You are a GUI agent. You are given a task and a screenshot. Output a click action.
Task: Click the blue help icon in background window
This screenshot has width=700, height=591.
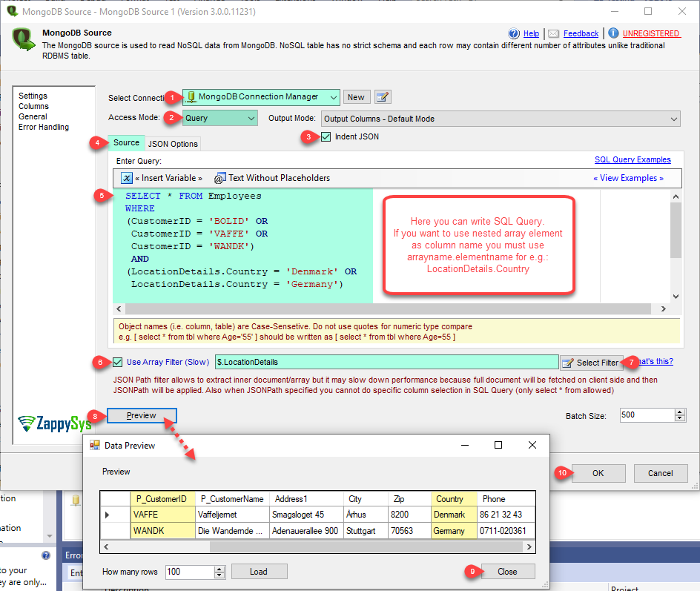click(46, 555)
